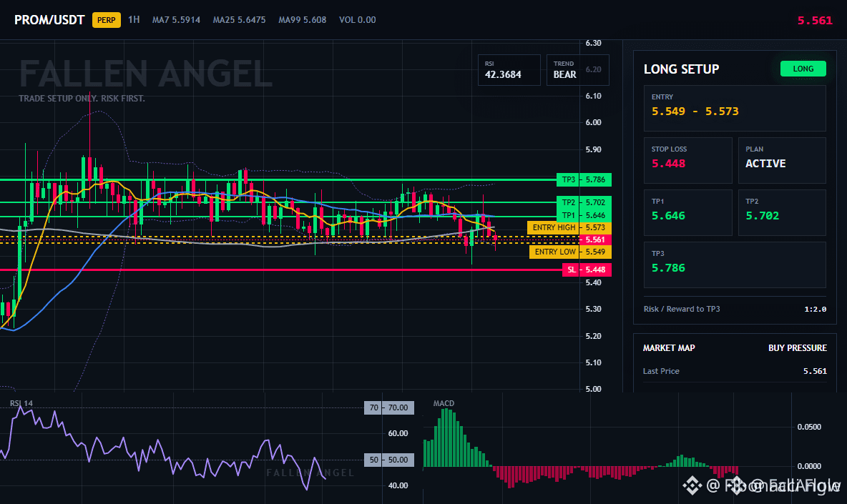Image resolution: width=847 pixels, height=504 pixels.
Task: Click the RSI 42.3684 info box
Action: point(509,70)
